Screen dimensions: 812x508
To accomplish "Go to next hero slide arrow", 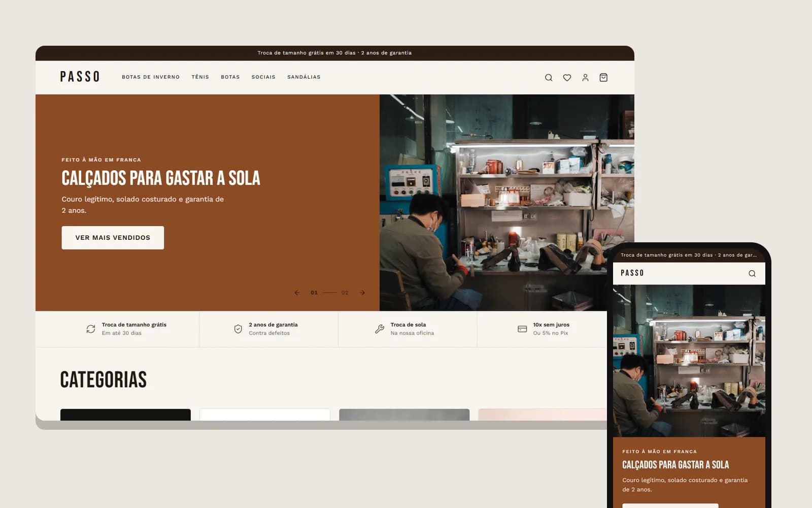I will (362, 293).
